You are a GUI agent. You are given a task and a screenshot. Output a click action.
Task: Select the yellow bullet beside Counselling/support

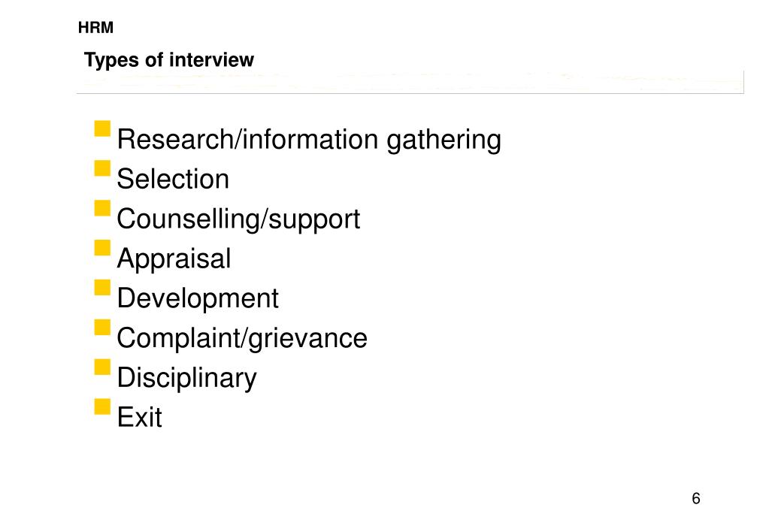coord(102,207)
